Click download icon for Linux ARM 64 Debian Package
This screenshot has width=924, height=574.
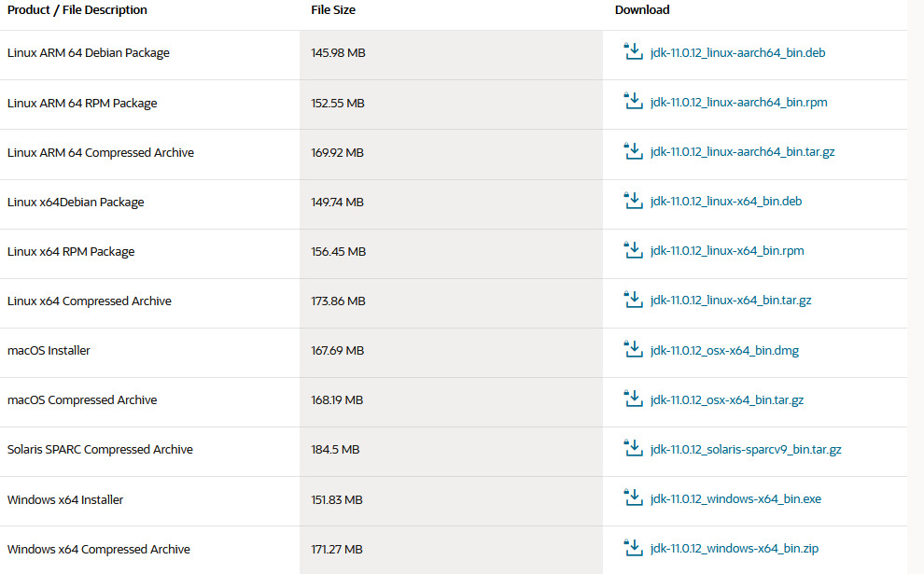point(633,51)
